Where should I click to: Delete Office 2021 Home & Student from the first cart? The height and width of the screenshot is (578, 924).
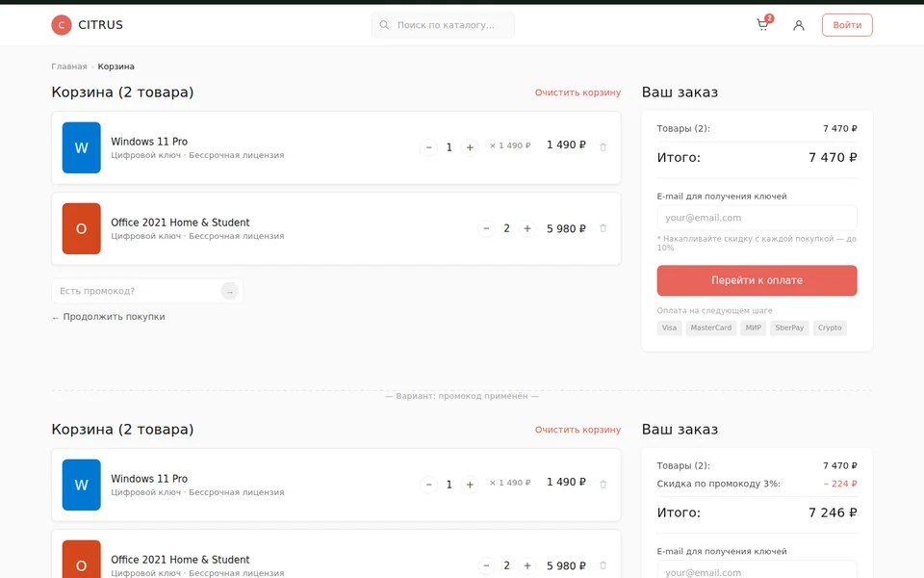(x=603, y=228)
